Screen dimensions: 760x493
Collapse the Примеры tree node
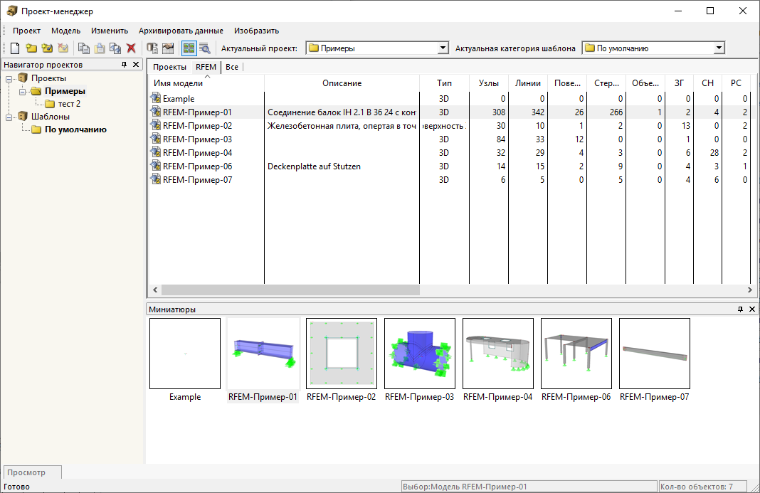(x=22, y=91)
